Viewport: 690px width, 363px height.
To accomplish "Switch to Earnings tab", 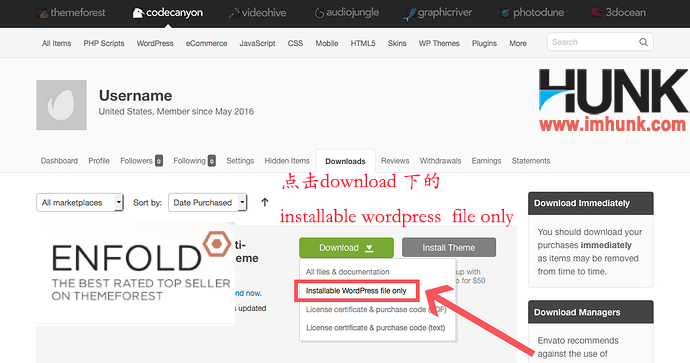I will 486,161.
